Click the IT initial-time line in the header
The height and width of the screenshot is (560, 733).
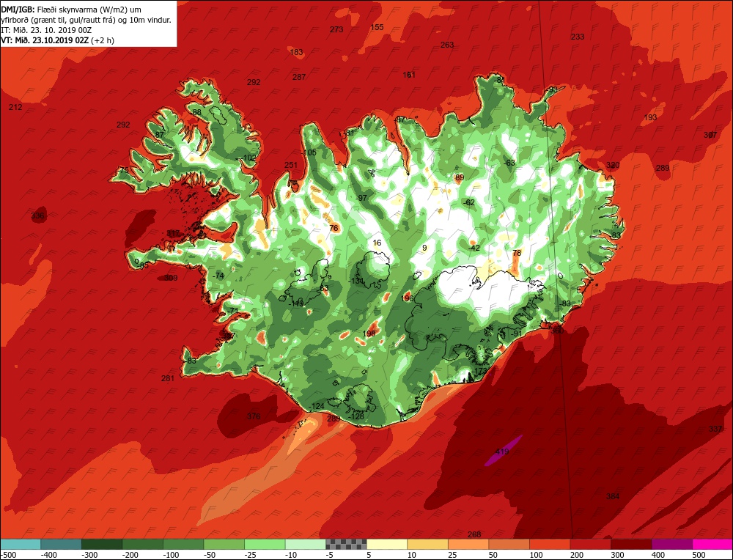point(46,30)
